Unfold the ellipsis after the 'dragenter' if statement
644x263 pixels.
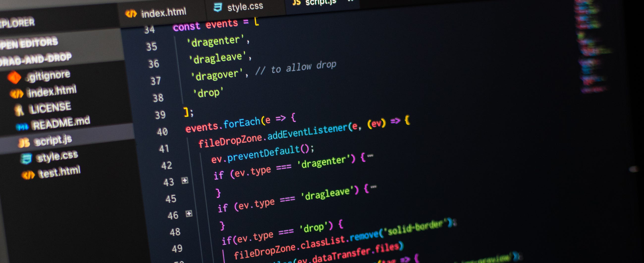tap(370, 156)
